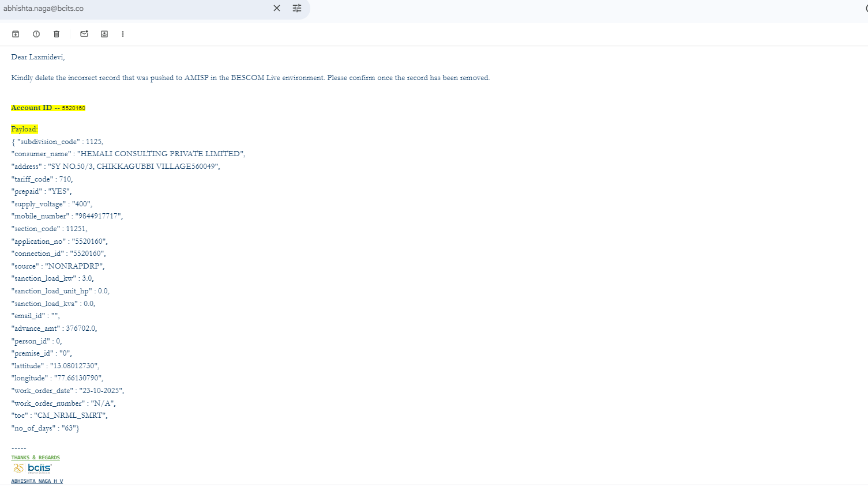Click the address line 'SY NO.50/3, CHIKKAGUBBI VILLAGE'
The width and height of the screenshot is (868, 491).
pyautogui.click(x=115, y=167)
